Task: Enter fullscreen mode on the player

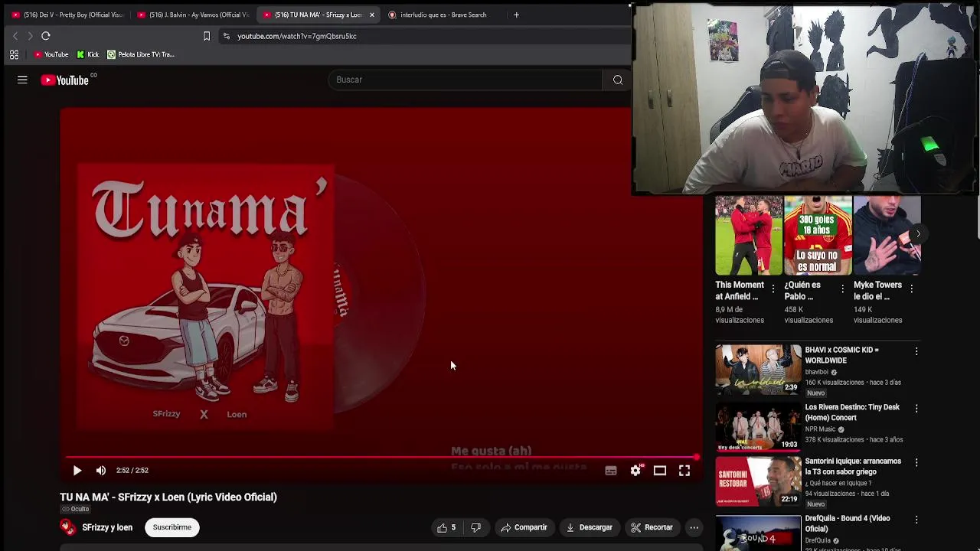Action: (x=684, y=471)
